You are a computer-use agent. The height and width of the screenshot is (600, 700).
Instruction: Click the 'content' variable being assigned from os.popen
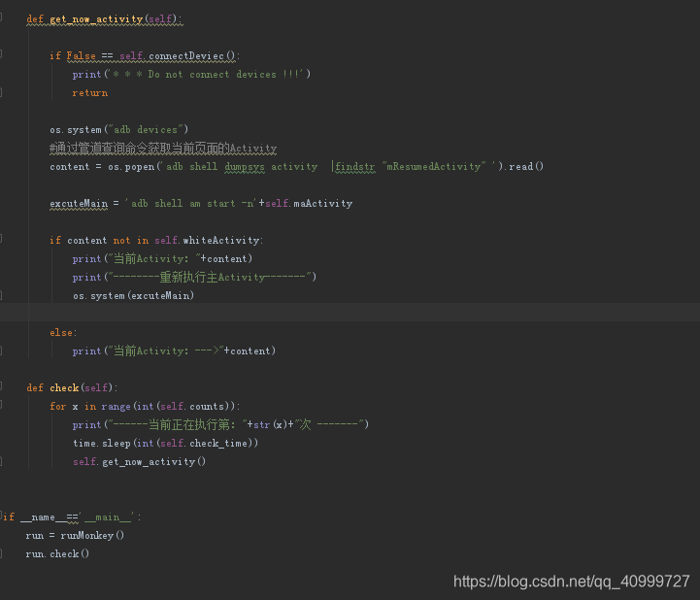pyautogui.click(x=69, y=167)
